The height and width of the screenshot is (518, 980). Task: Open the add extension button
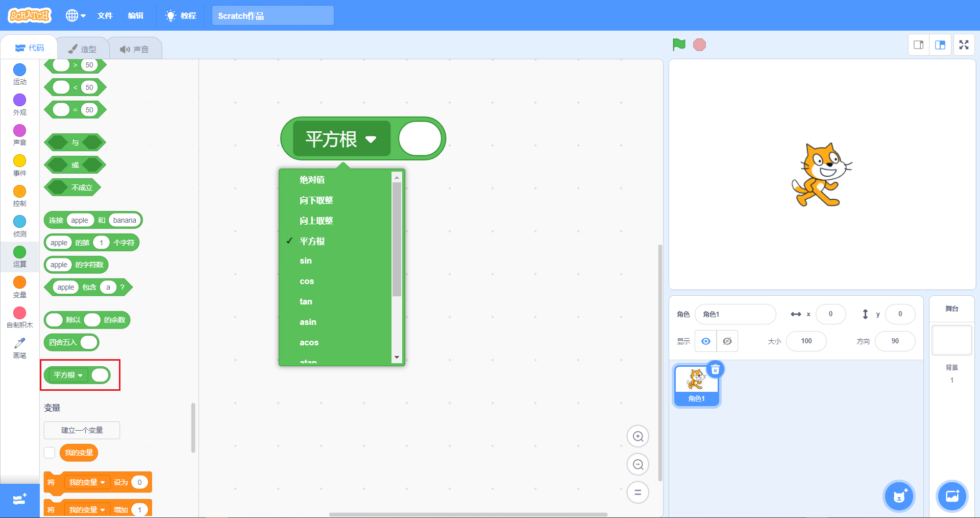tap(19, 500)
